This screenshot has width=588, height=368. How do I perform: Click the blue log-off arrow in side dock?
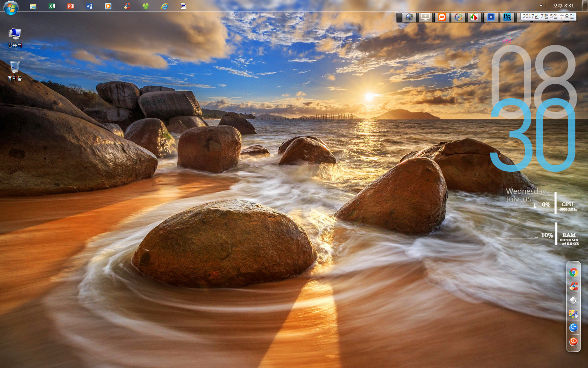point(573,328)
